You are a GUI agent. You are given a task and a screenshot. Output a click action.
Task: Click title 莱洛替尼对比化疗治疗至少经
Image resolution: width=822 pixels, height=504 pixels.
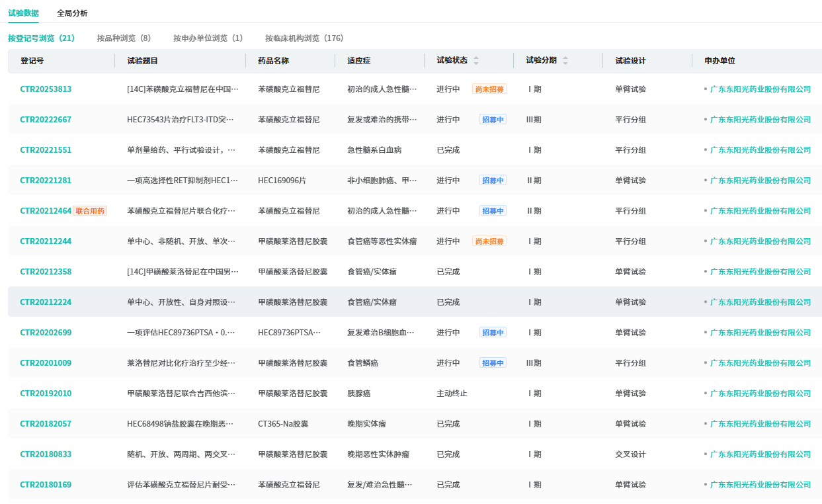click(x=183, y=363)
